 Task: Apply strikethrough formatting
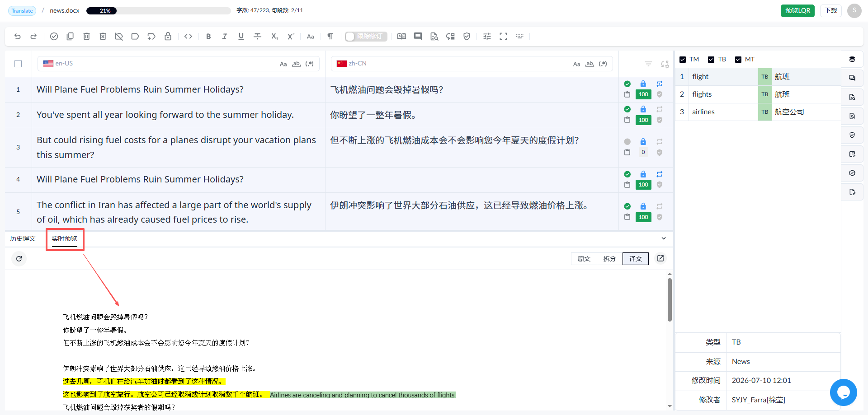click(x=257, y=37)
